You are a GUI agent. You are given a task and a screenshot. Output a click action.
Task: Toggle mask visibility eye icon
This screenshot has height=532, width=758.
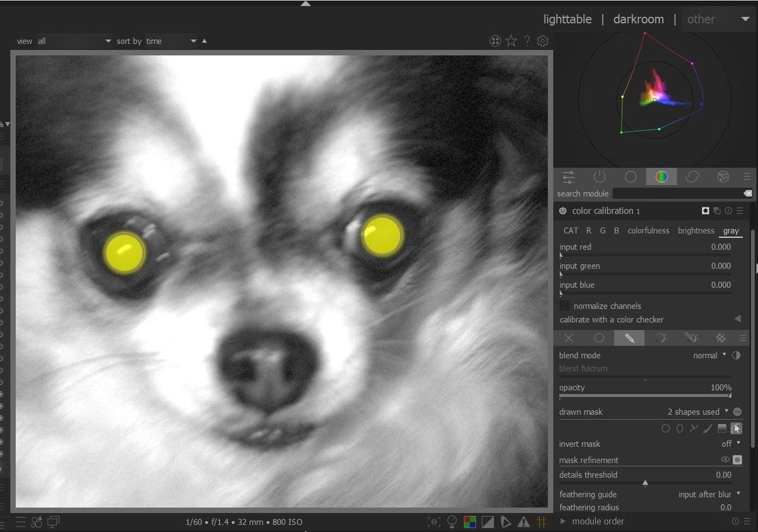(725, 460)
